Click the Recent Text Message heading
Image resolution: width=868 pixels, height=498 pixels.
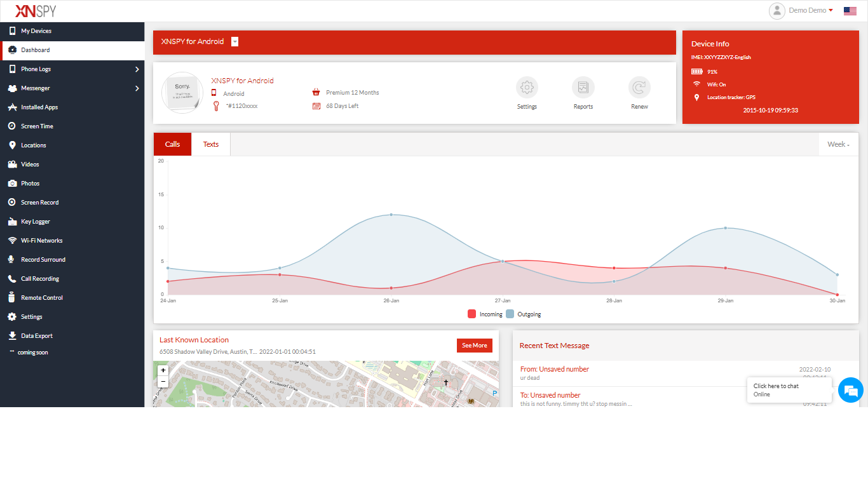click(x=554, y=346)
